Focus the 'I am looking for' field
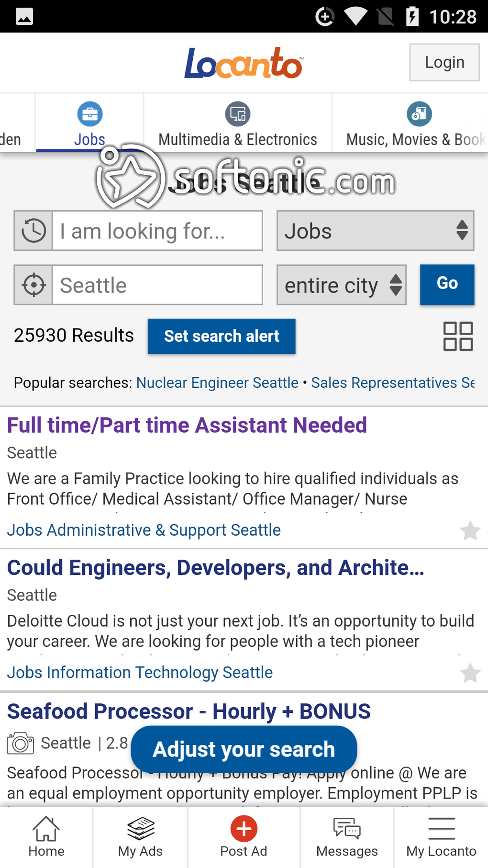The height and width of the screenshot is (868, 488). [x=157, y=231]
